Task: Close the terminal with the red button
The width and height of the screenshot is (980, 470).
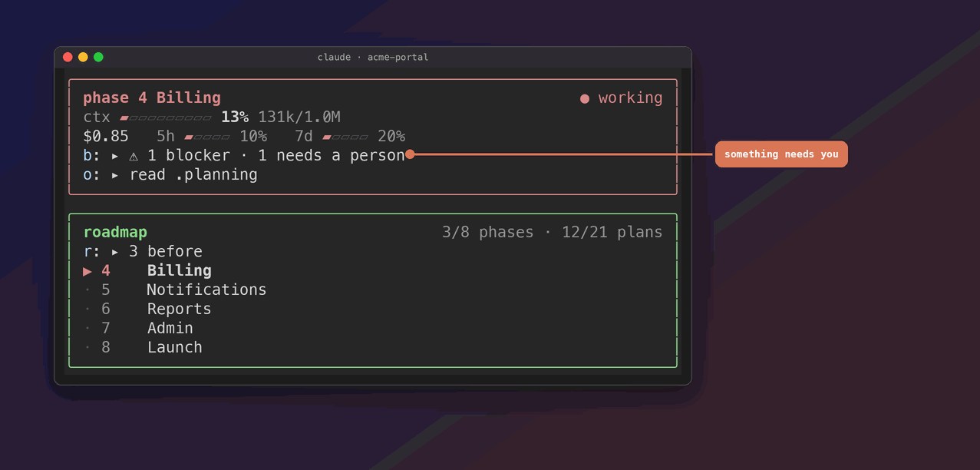Action: click(x=68, y=57)
